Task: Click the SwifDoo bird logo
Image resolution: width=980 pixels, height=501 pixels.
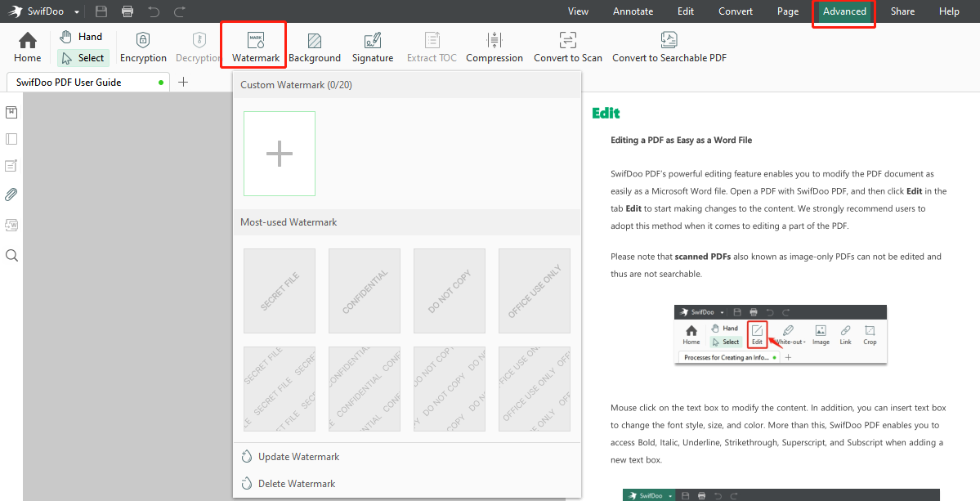Action: click(x=15, y=12)
